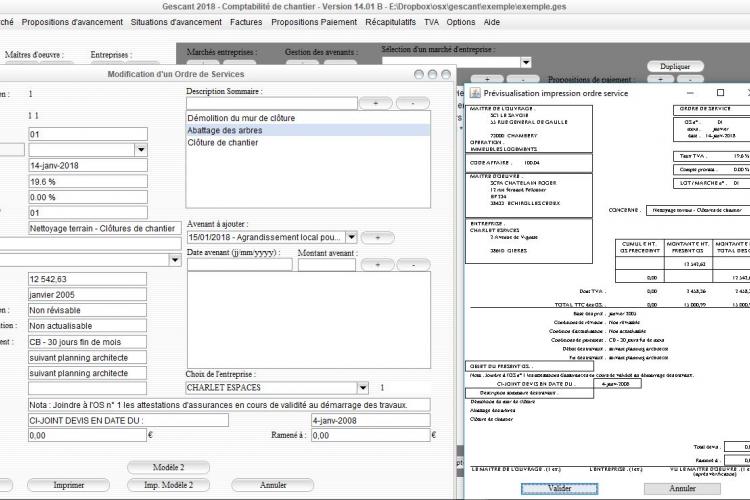Click the 'Non actualisable' field

tap(88, 326)
